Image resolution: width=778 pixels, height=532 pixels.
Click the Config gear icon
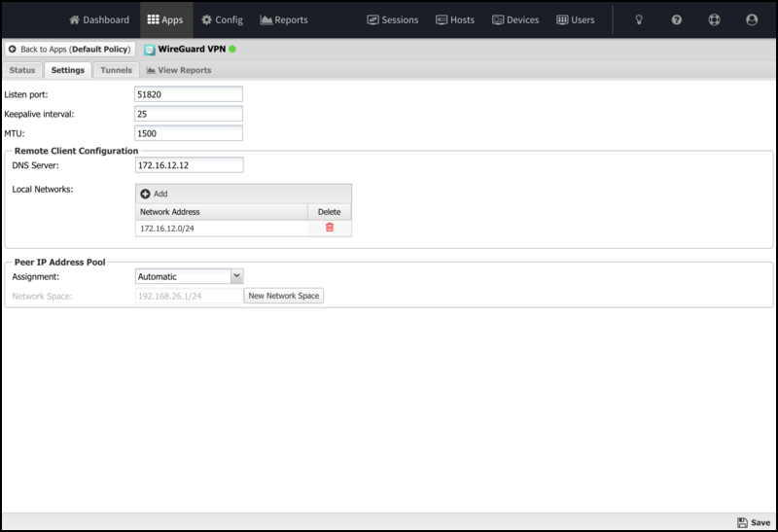(x=207, y=19)
